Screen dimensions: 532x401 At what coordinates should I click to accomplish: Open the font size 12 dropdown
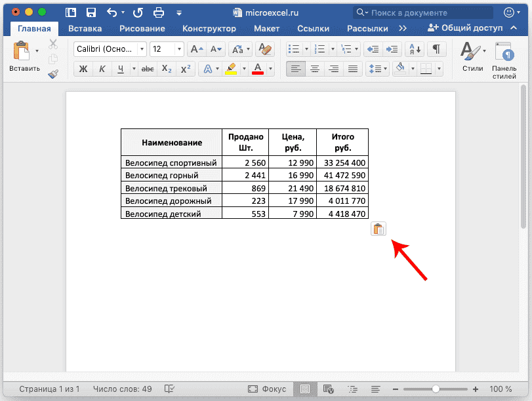pos(179,49)
